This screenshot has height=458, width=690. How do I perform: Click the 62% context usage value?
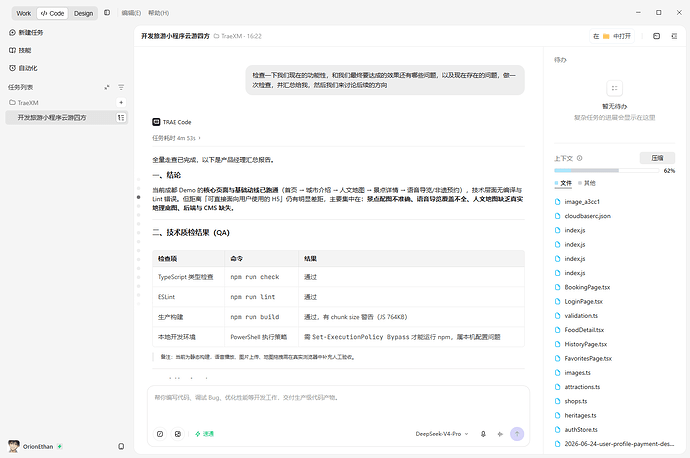(x=669, y=171)
